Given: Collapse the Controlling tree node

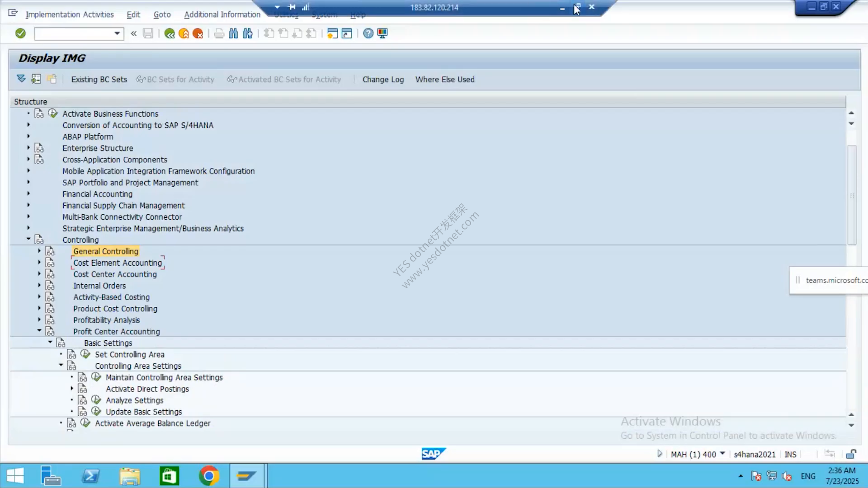Looking at the screenshot, I should 28,239.
